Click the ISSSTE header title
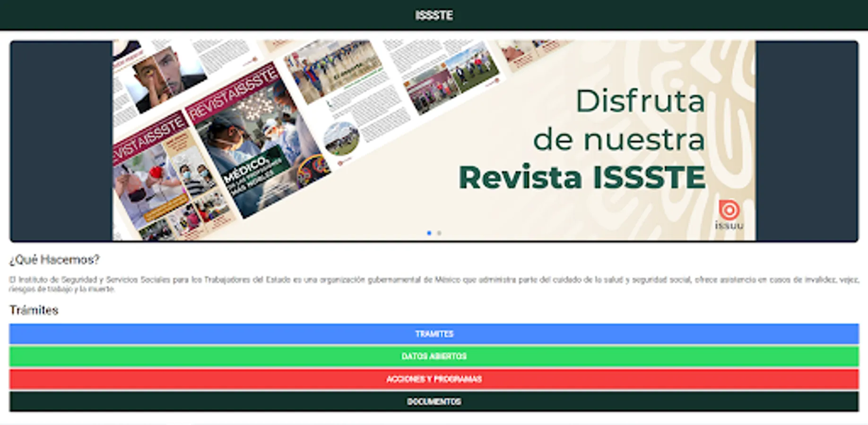The width and height of the screenshot is (868, 425). (434, 15)
